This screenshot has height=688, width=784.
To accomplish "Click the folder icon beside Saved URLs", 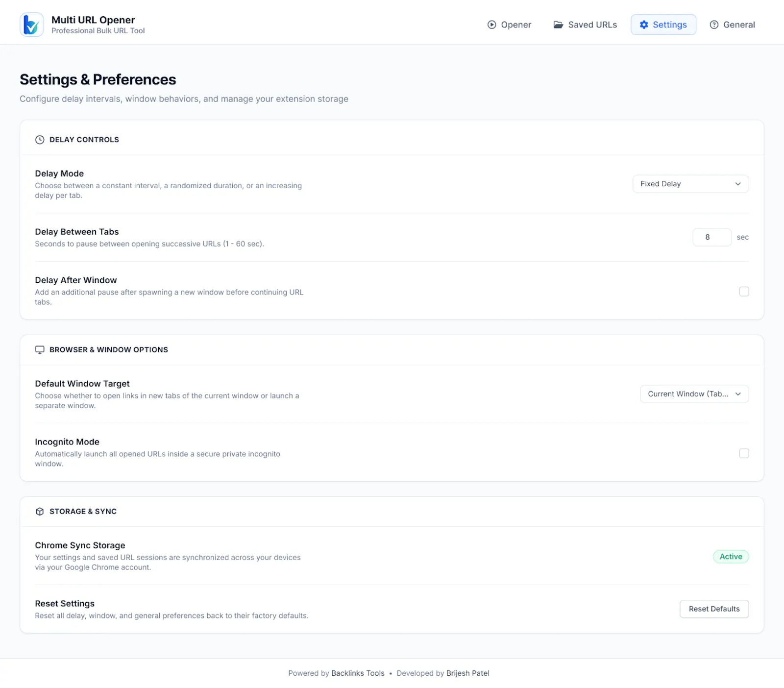I will 558,25.
